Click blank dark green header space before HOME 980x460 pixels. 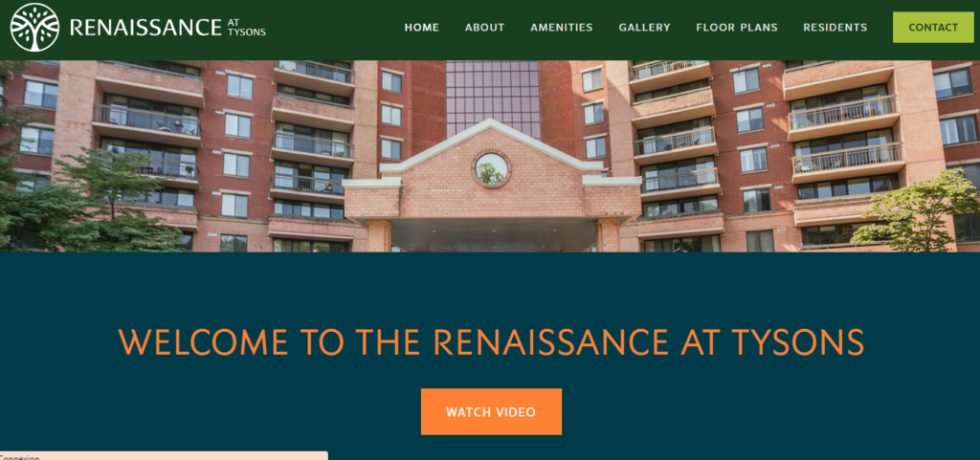click(x=334, y=28)
